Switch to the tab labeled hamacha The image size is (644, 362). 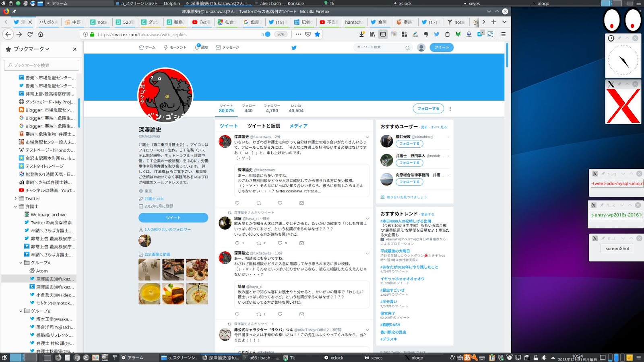click(354, 22)
